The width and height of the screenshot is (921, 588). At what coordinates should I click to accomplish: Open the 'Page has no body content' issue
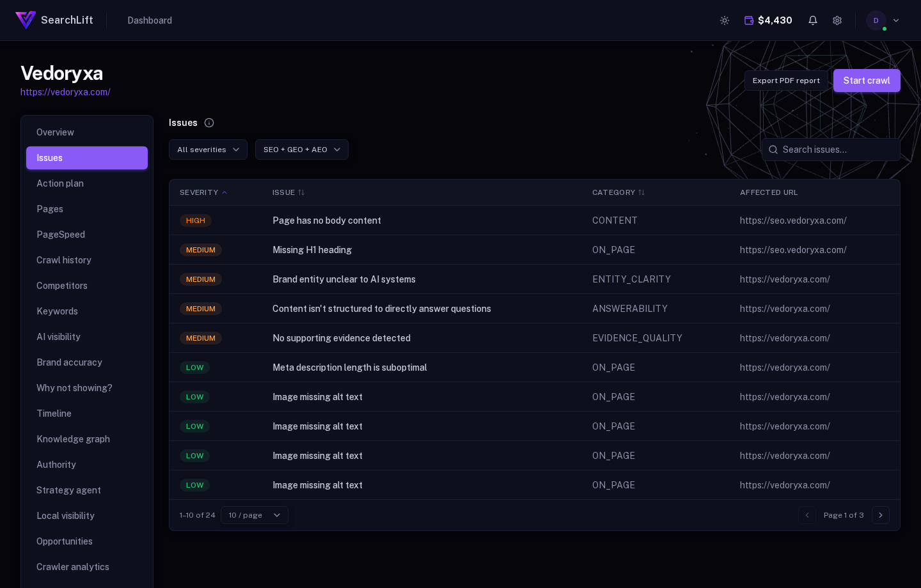[x=327, y=220]
